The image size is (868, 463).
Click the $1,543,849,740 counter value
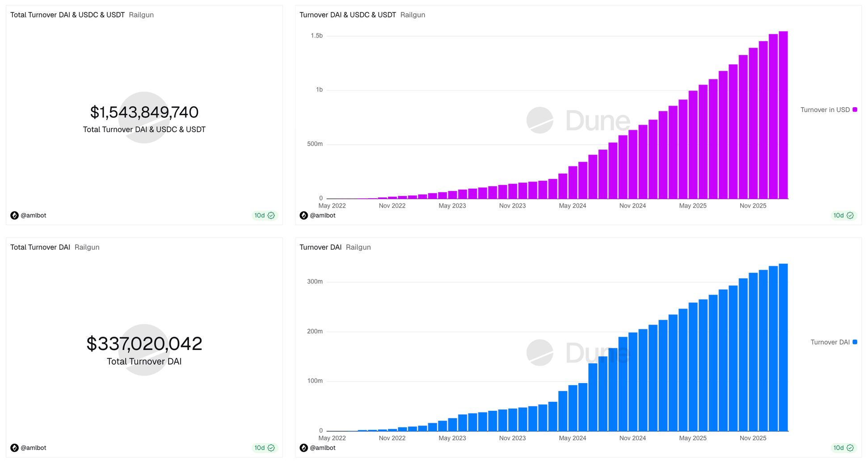click(144, 113)
